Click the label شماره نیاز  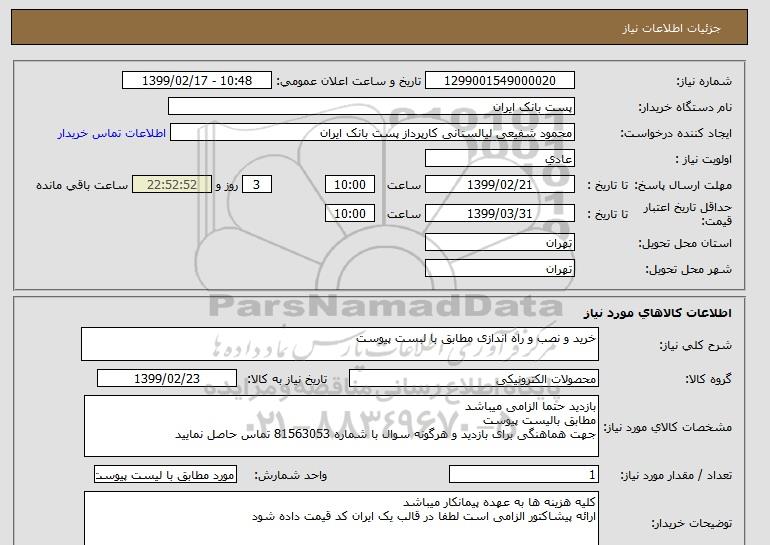(x=704, y=81)
